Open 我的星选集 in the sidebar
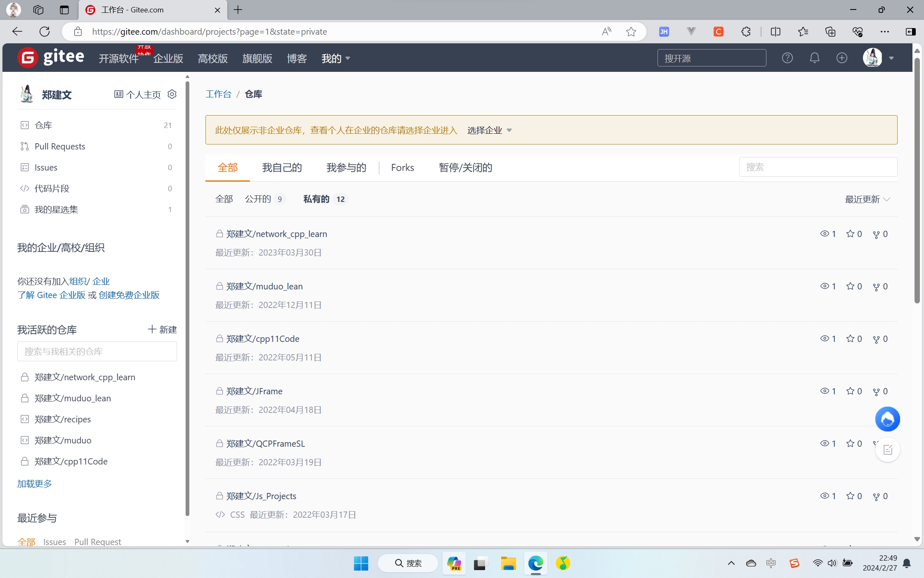Image resolution: width=924 pixels, height=578 pixels. [x=97, y=209]
